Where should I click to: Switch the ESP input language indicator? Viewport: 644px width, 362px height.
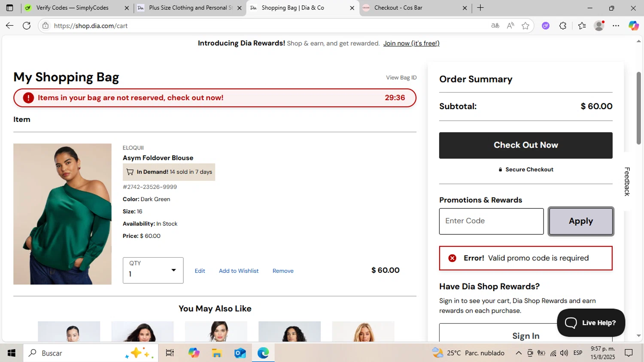tap(578, 353)
